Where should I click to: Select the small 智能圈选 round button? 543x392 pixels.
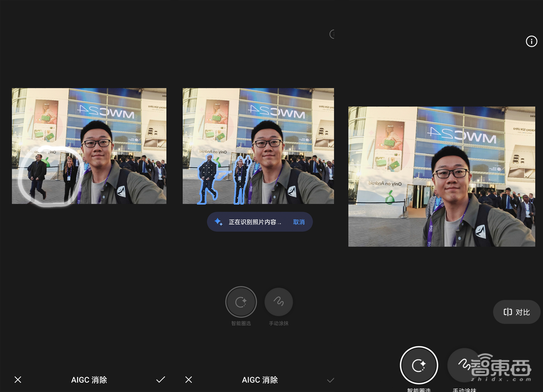click(x=241, y=302)
